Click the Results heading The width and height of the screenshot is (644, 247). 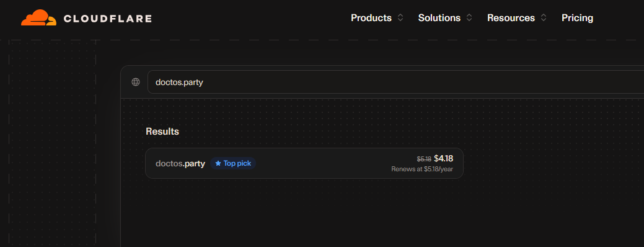[x=162, y=132]
